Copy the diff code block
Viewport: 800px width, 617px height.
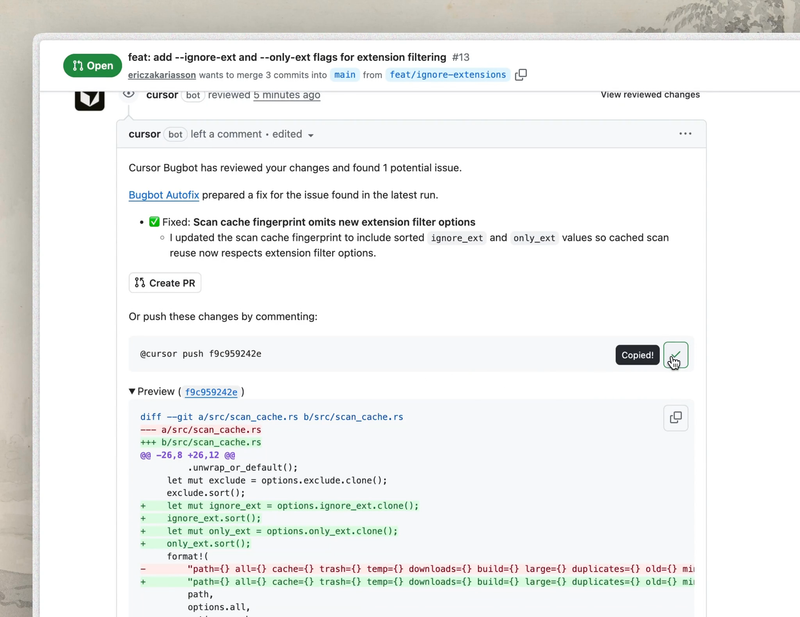[676, 417]
